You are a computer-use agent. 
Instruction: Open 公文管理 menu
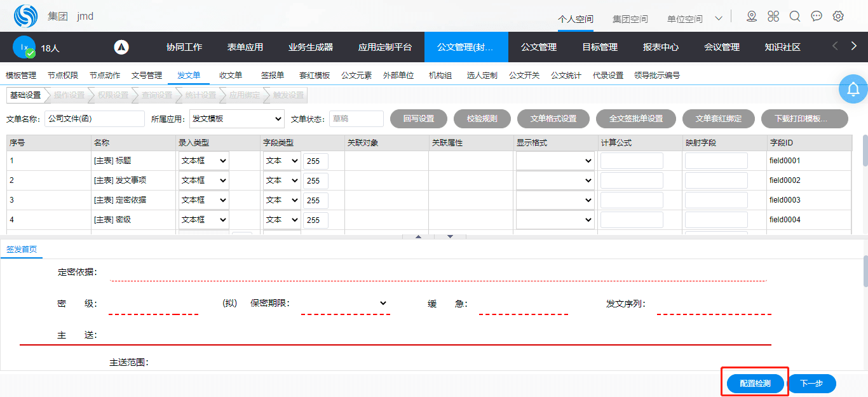point(539,47)
